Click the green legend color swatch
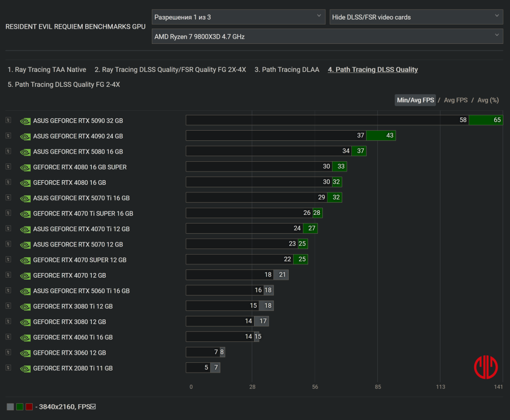The height and width of the screenshot is (420, 510). pos(20,407)
